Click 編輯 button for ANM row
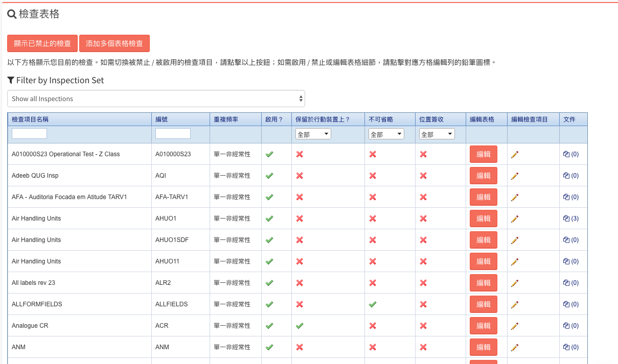618x364 pixels. (x=484, y=347)
